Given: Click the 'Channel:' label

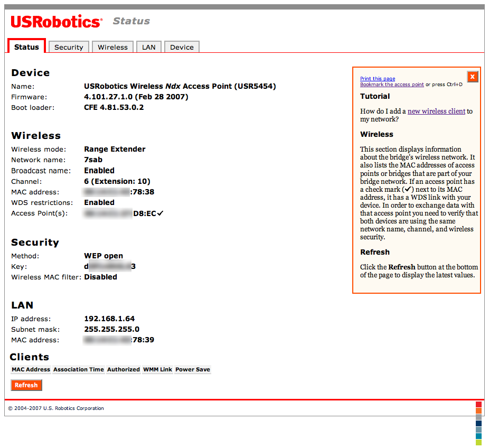Looking at the screenshot, I should [26, 182].
